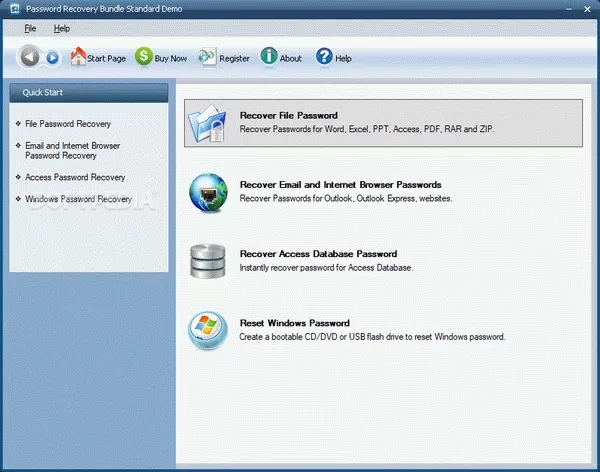Screen dimensions: 600x472
Task: Select Email and Internet Browser Password Recovery
Action: click(x=72, y=150)
